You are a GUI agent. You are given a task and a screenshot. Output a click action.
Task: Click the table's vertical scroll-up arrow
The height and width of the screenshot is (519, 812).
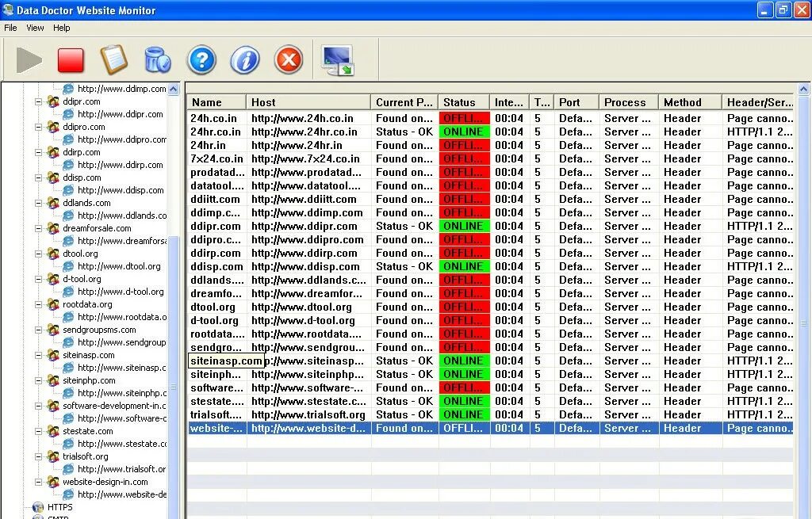(x=804, y=90)
